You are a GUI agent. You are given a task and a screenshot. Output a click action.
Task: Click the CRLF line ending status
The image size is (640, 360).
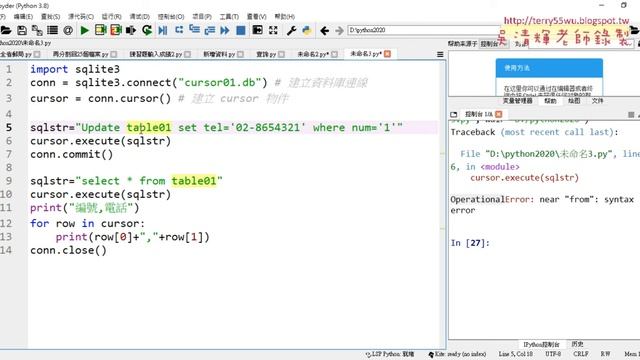click(581, 354)
